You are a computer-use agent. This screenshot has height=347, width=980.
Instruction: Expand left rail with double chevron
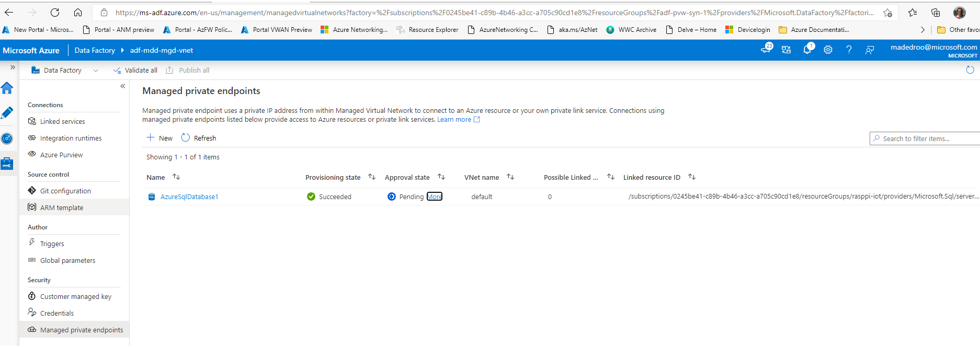pyautogui.click(x=13, y=67)
